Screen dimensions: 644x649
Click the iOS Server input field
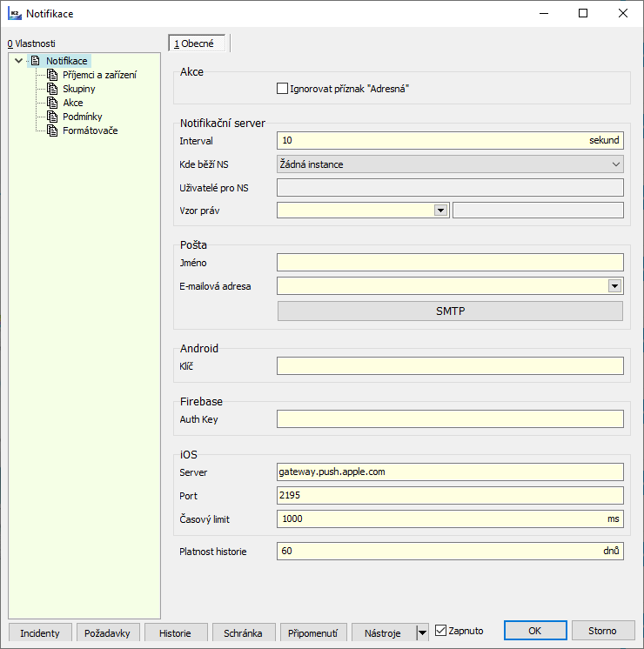(x=450, y=472)
